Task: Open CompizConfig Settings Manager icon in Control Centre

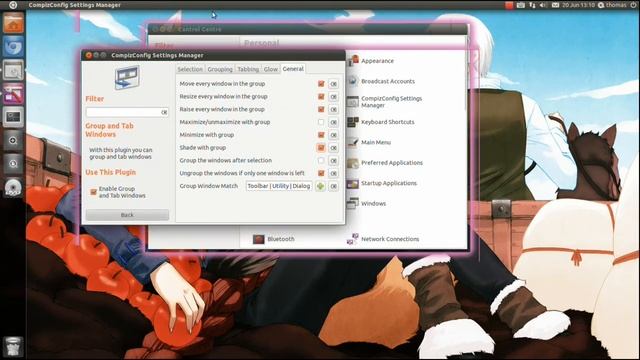Action: (353, 101)
